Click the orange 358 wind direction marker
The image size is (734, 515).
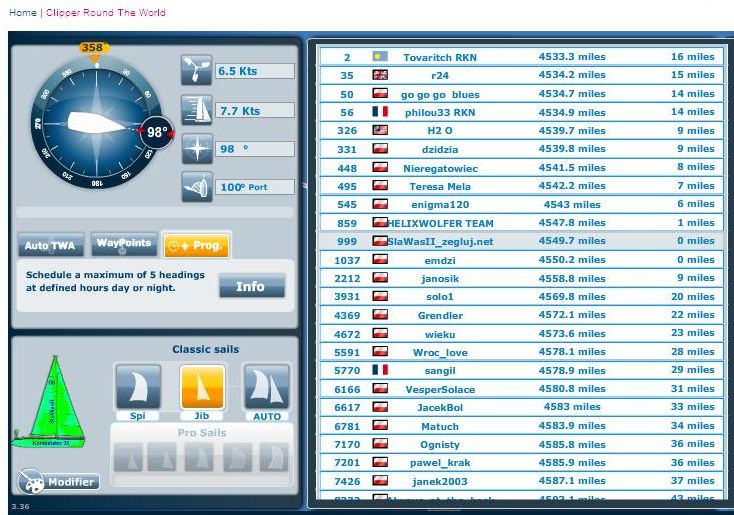[x=92, y=48]
